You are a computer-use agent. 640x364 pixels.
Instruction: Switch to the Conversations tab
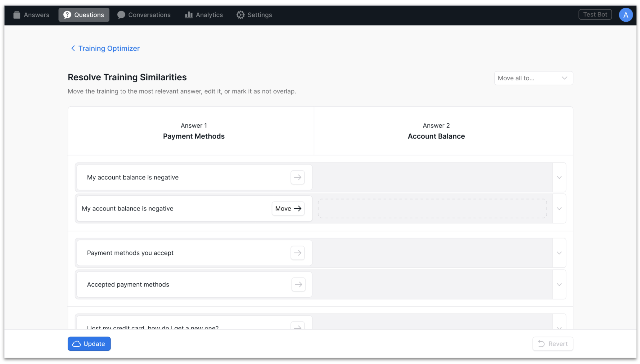tap(144, 15)
